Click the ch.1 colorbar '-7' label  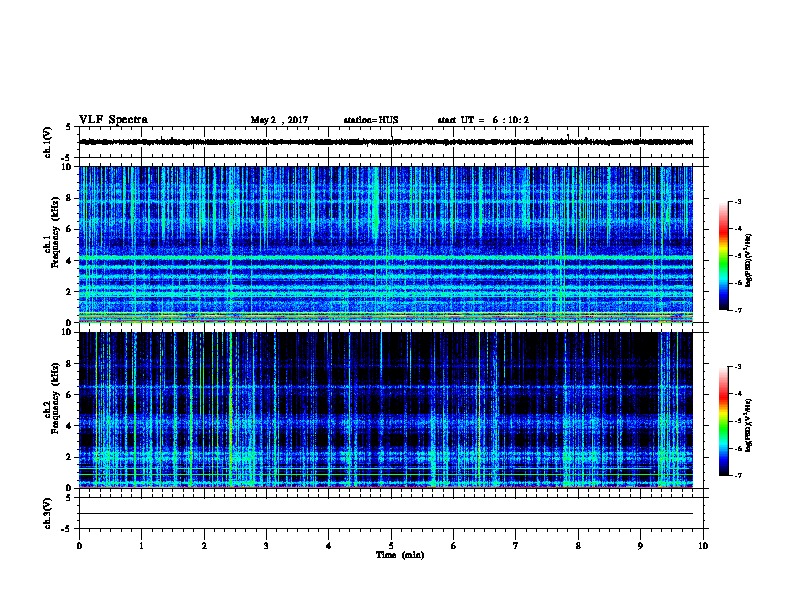point(737,310)
